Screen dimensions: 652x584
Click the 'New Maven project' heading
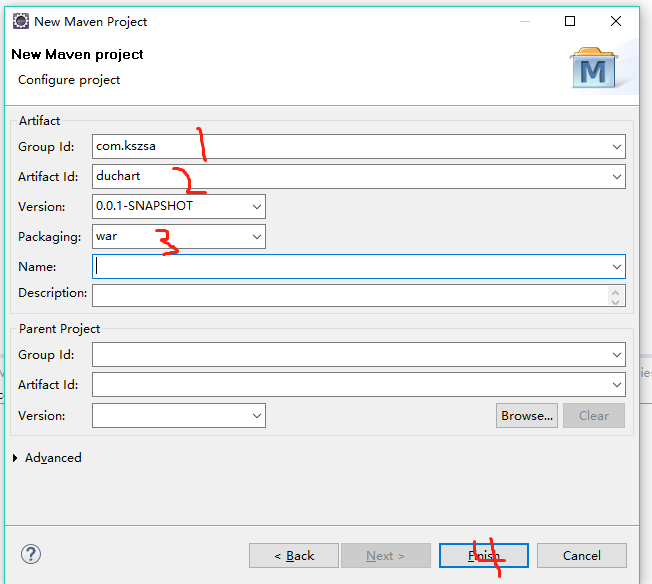[x=77, y=54]
